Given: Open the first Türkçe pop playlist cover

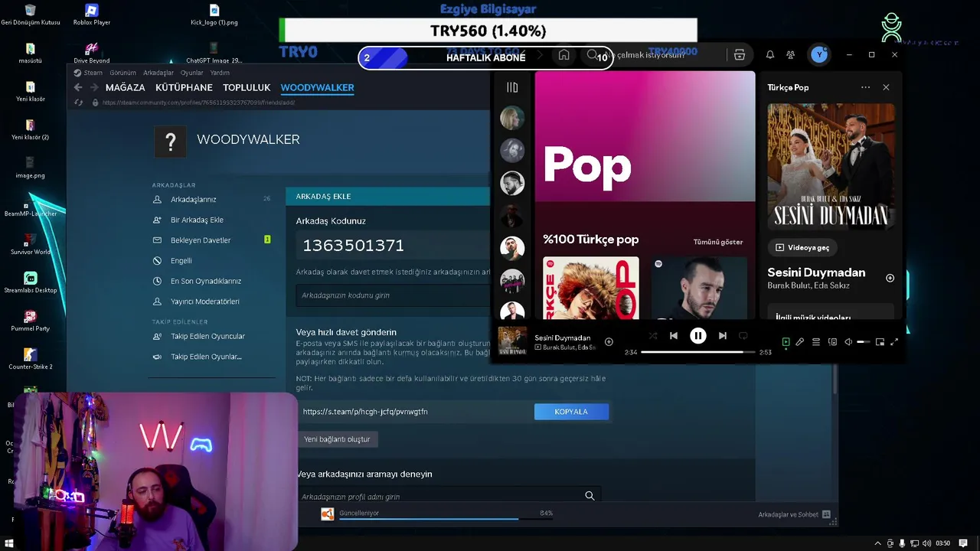Looking at the screenshot, I should (590, 288).
